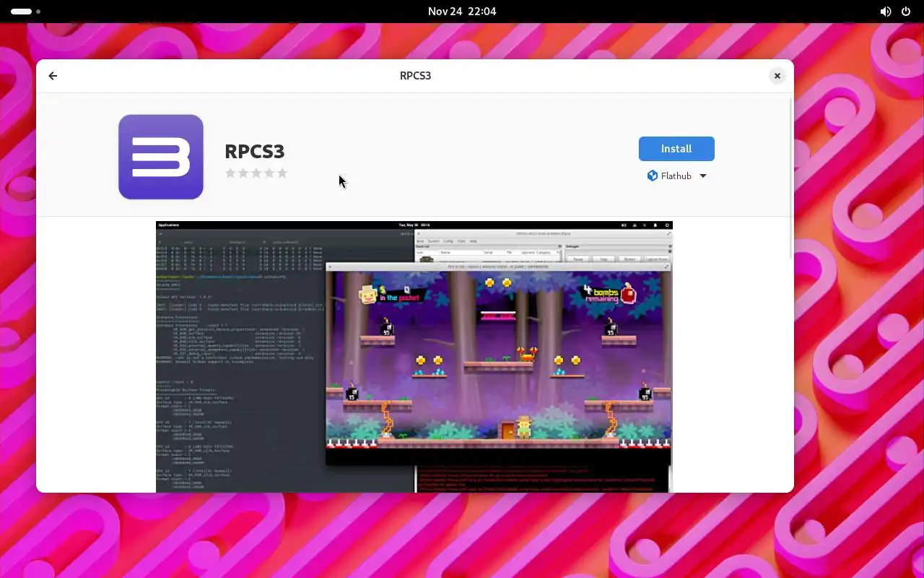Click the volume icon in top bar

tap(886, 12)
